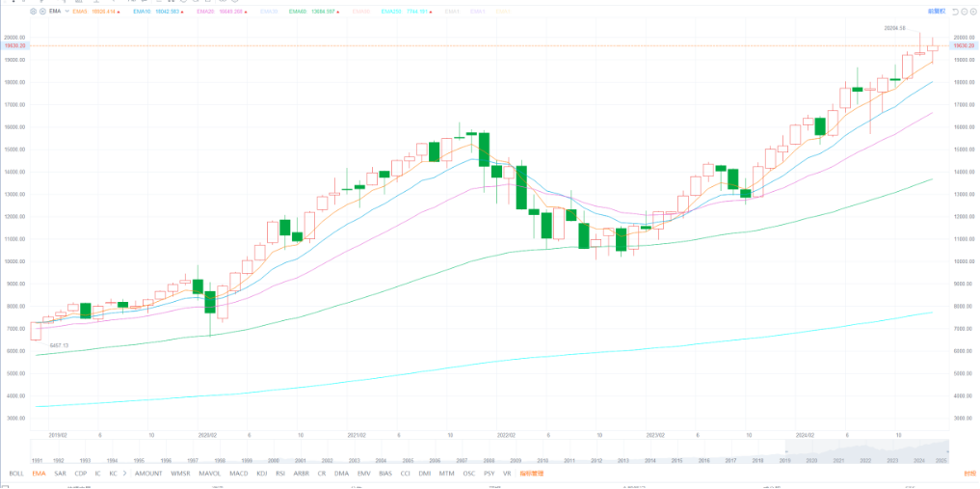Switch to the MACD indicator tab
Image resolution: width=980 pixels, height=489 pixels.
(x=238, y=474)
